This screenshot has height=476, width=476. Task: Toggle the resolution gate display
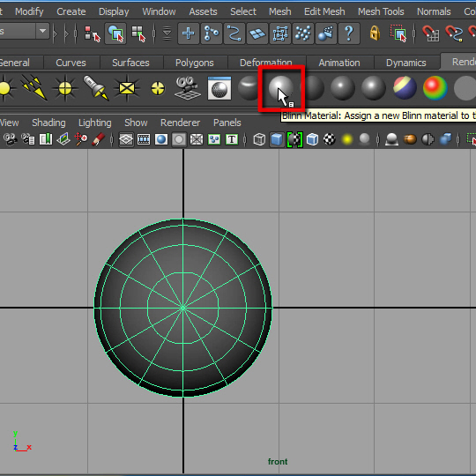point(161,139)
